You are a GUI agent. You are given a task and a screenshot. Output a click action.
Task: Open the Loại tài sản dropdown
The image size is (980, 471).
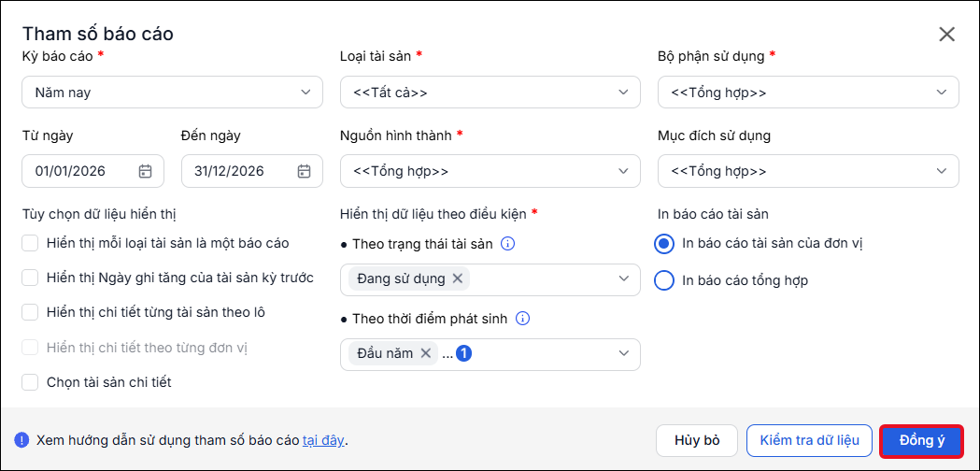(490, 93)
